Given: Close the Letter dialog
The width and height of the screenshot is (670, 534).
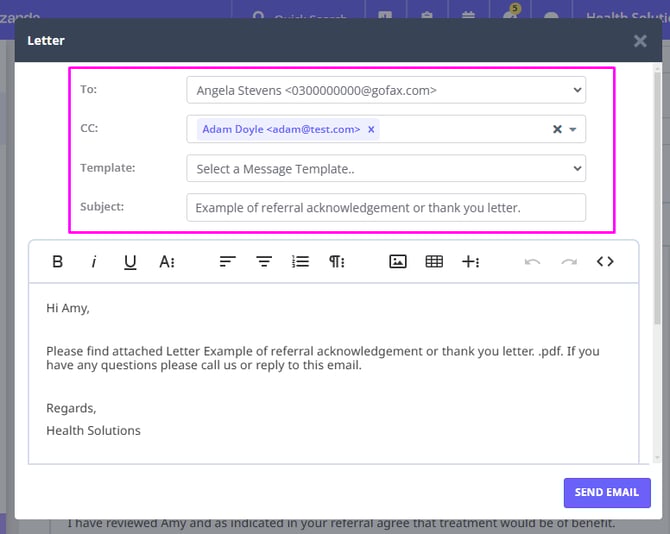Looking at the screenshot, I should coord(640,41).
